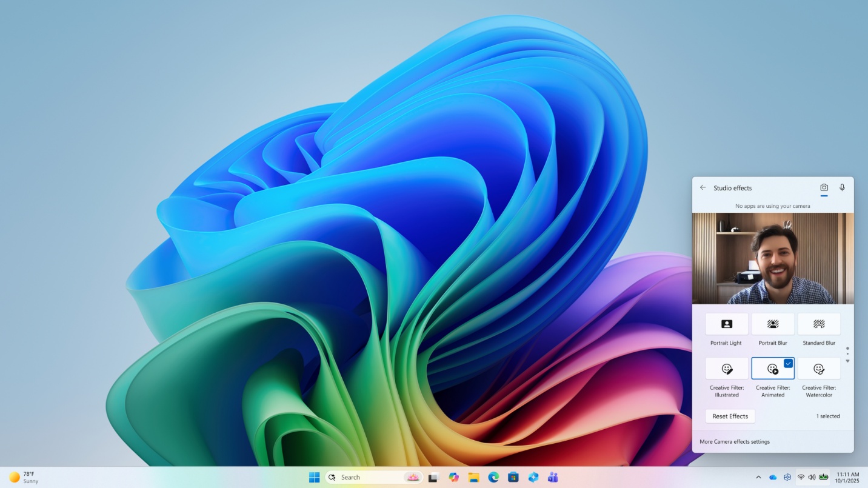Open the Windows Start menu

[314, 478]
